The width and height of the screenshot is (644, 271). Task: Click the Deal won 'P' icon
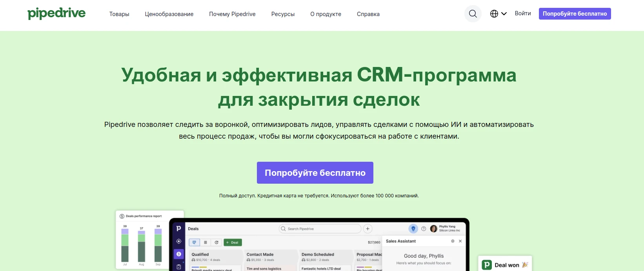(x=486, y=265)
